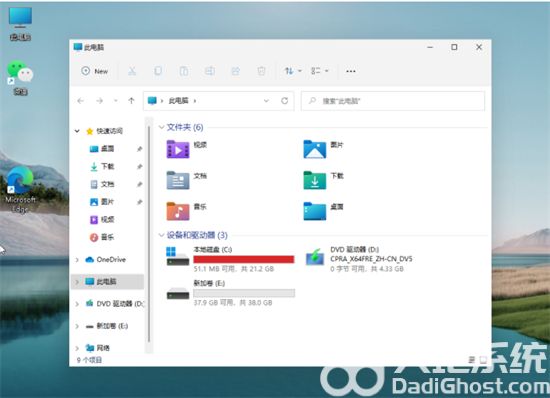Viewport: 550px width, 398px height.
Task: Click the pin icon beside sidebar 图片
Action: 140,202
